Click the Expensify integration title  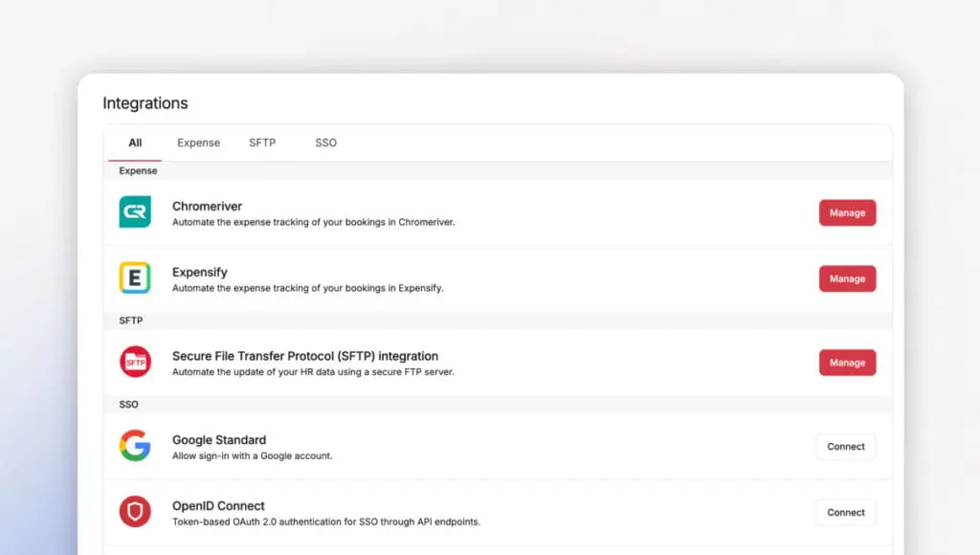point(200,272)
